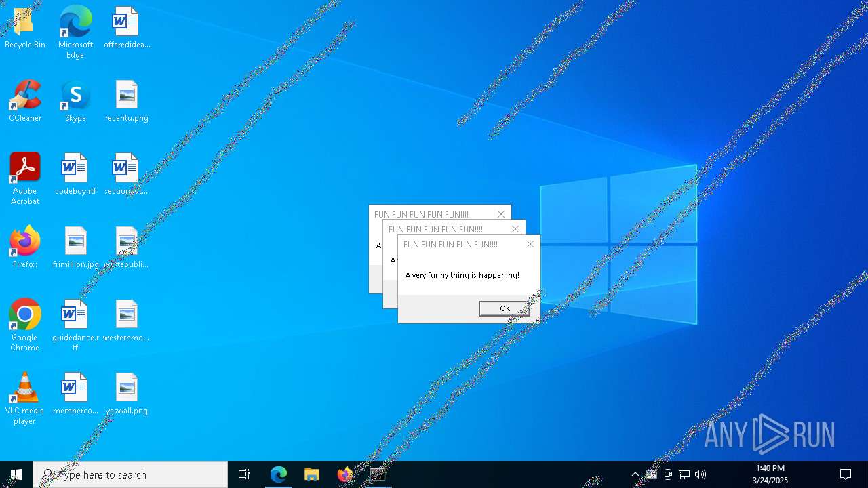This screenshot has height=488, width=868.
Task: Select the section Word document in the Adobe Acrobat row
Action: click(x=126, y=175)
